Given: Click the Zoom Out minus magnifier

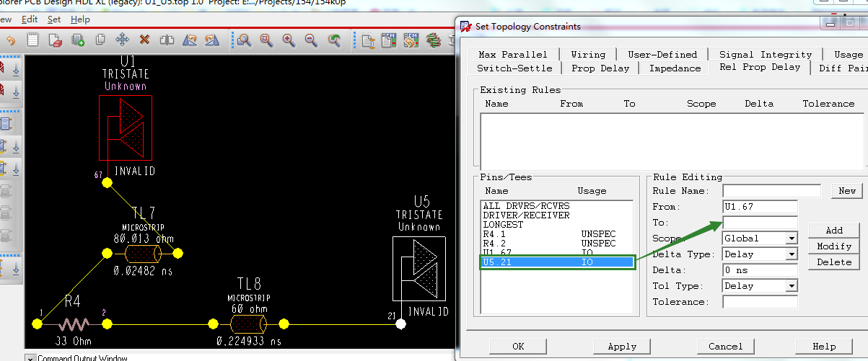Looking at the screenshot, I should [311, 40].
